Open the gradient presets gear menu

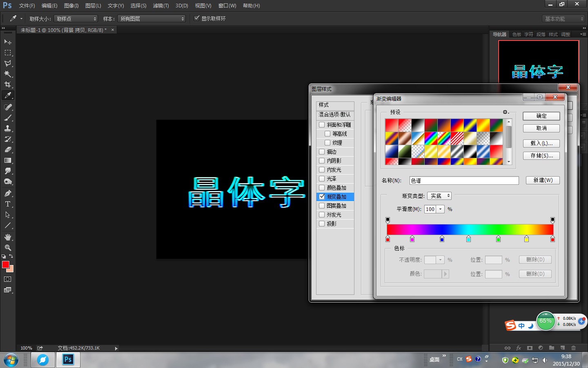(506, 112)
